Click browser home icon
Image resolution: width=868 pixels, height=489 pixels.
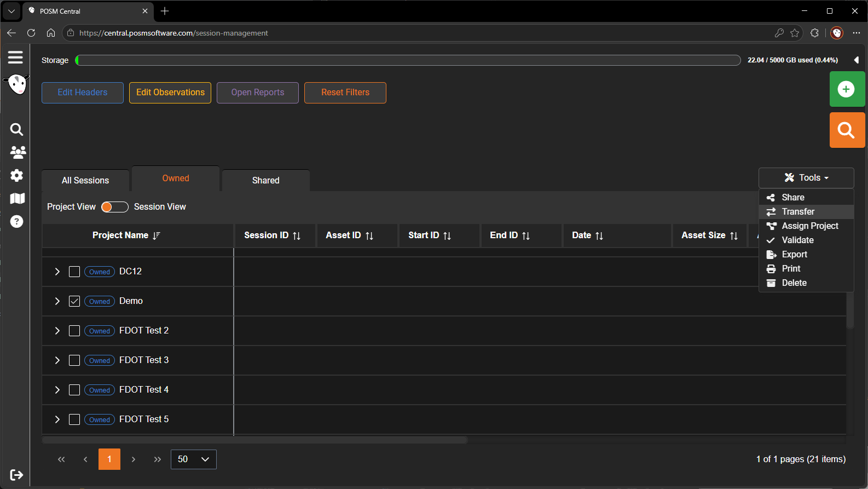(x=51, y=33)
